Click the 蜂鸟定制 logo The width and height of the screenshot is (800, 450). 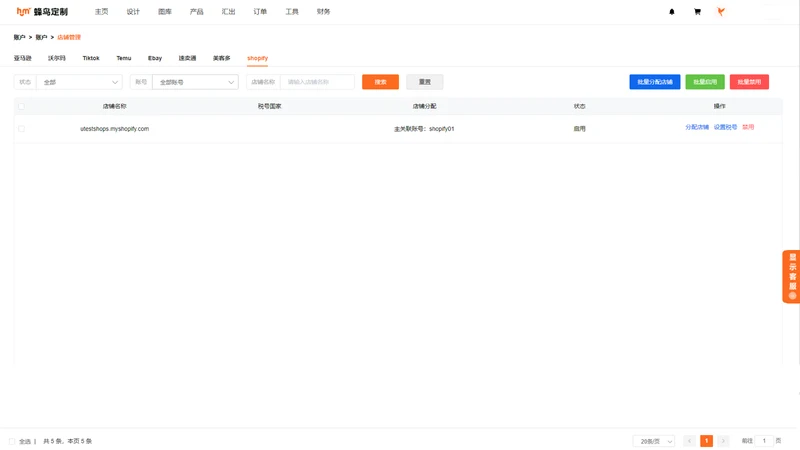click(42, 11)
